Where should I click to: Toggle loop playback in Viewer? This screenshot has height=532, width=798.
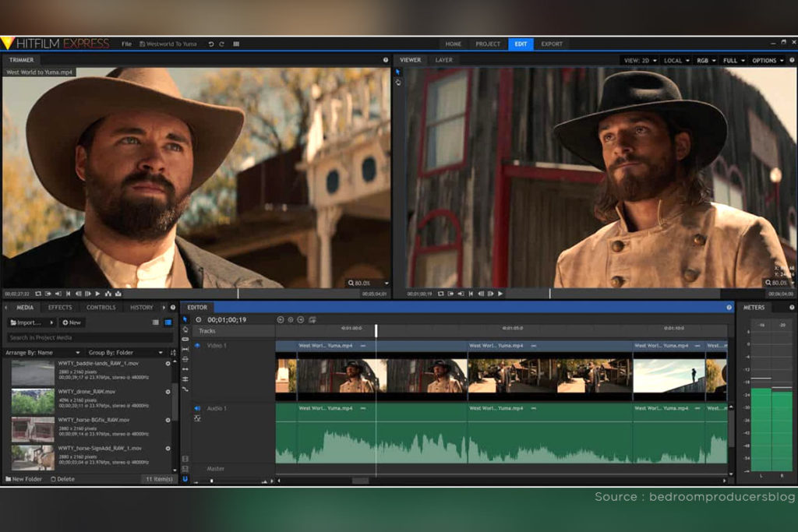click(x=441, y=294)
